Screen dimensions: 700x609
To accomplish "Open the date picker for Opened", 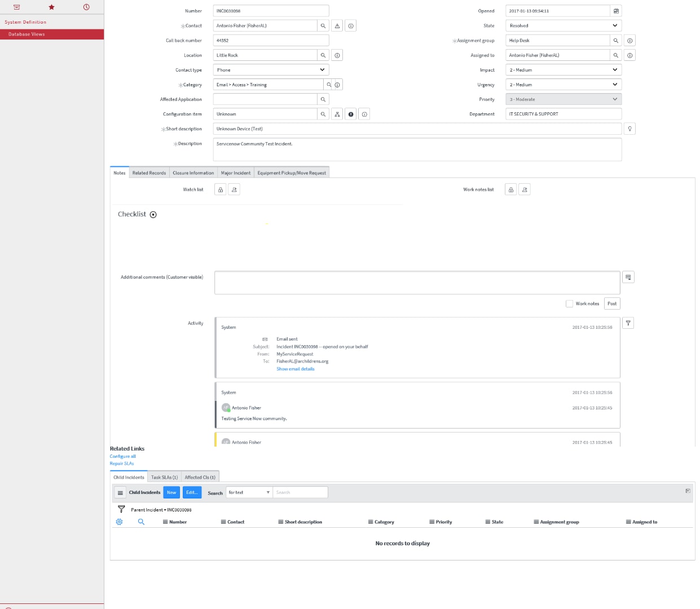I will click(x=616, y=11).
